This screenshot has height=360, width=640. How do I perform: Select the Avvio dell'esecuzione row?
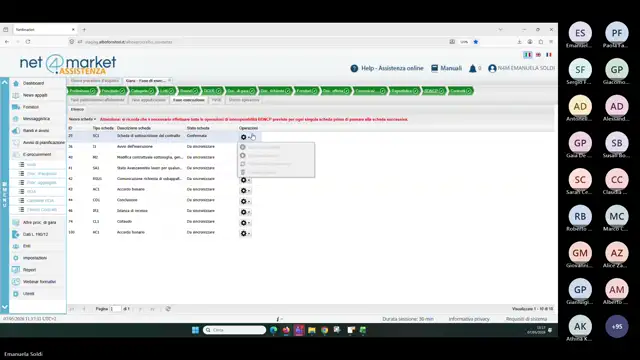(x=163, y=147)
